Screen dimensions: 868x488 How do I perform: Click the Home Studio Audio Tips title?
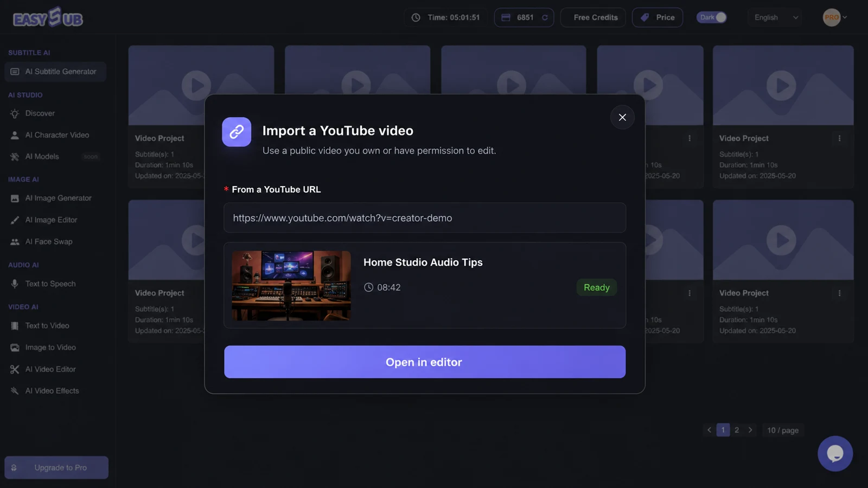coord(423,262)
